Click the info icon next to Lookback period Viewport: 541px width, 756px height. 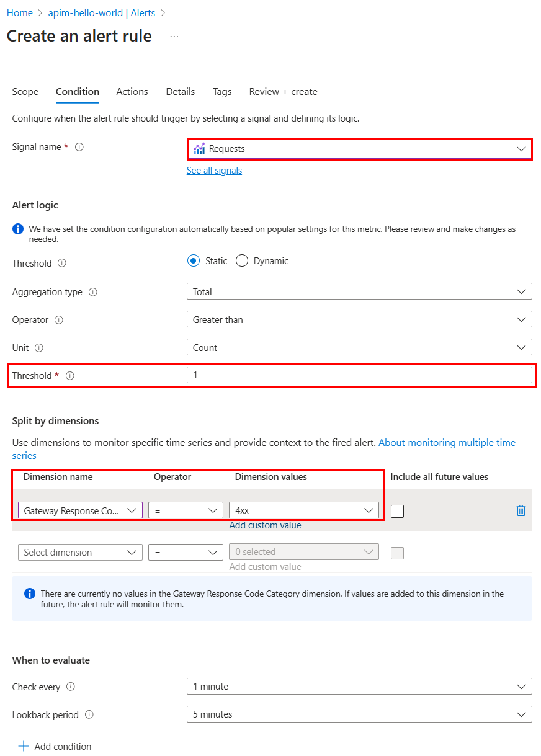pos(91,714)
